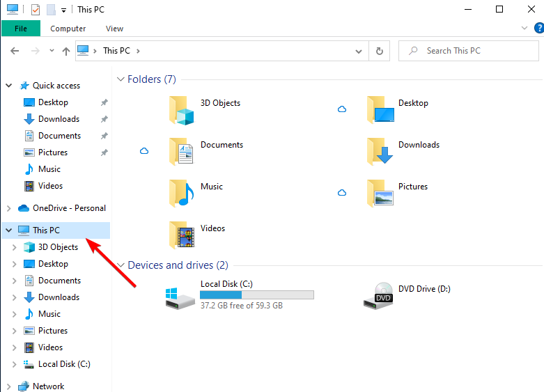Expand the Network tree node
This screenshot has height=392, width=544.
9,386
